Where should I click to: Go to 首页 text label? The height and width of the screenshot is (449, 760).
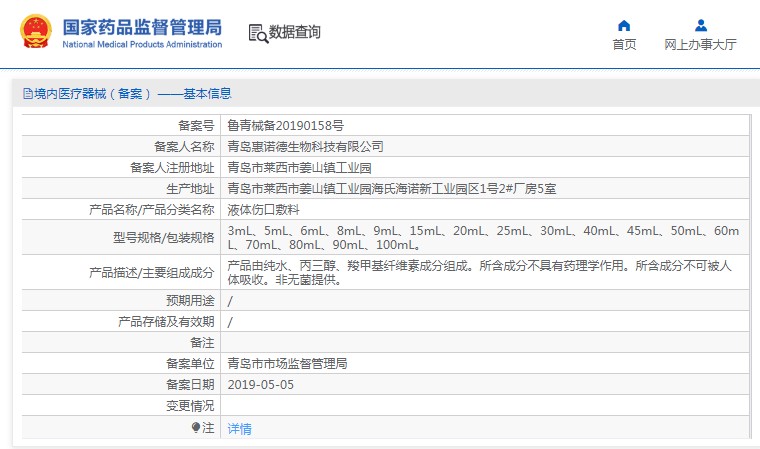tap(624, 45)
